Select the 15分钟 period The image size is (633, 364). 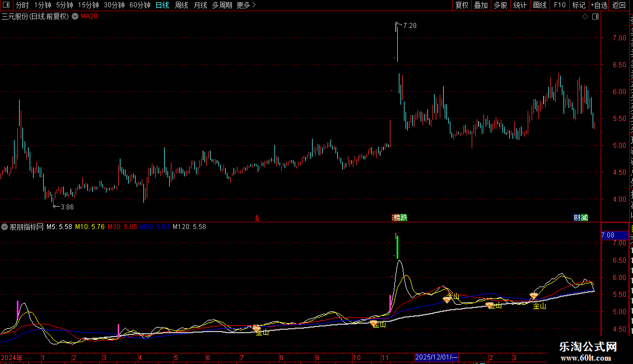click(x=89, y=5)
